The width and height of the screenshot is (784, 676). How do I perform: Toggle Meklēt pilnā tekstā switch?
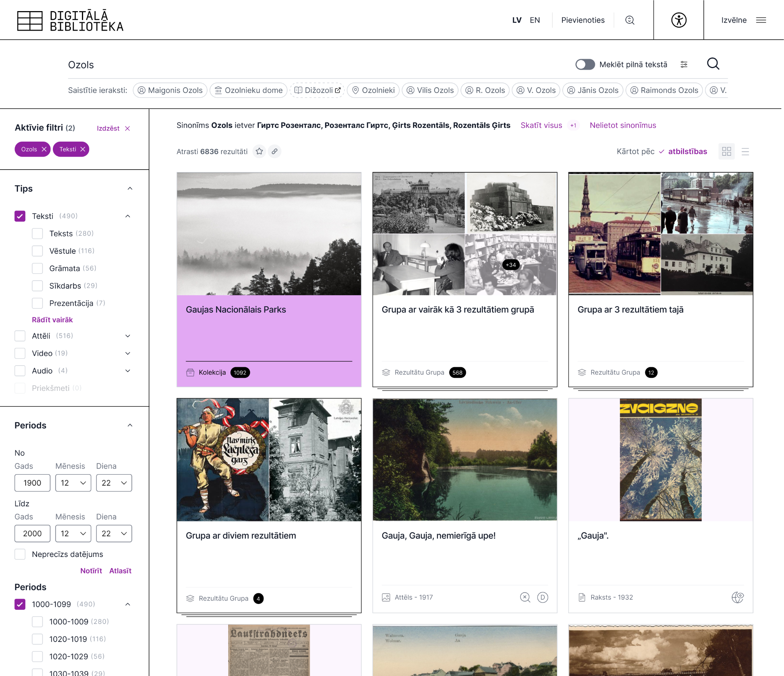(585, 65)
